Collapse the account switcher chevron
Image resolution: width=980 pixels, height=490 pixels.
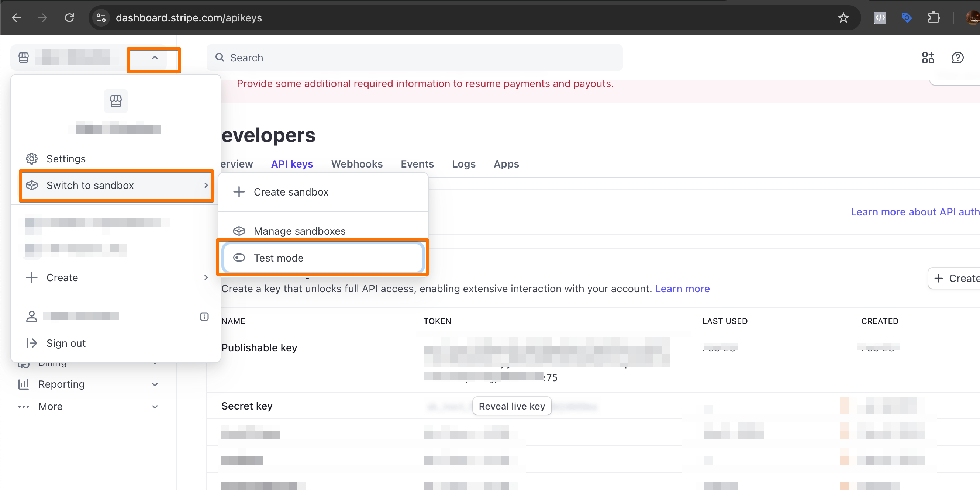[x=155, y=58]
